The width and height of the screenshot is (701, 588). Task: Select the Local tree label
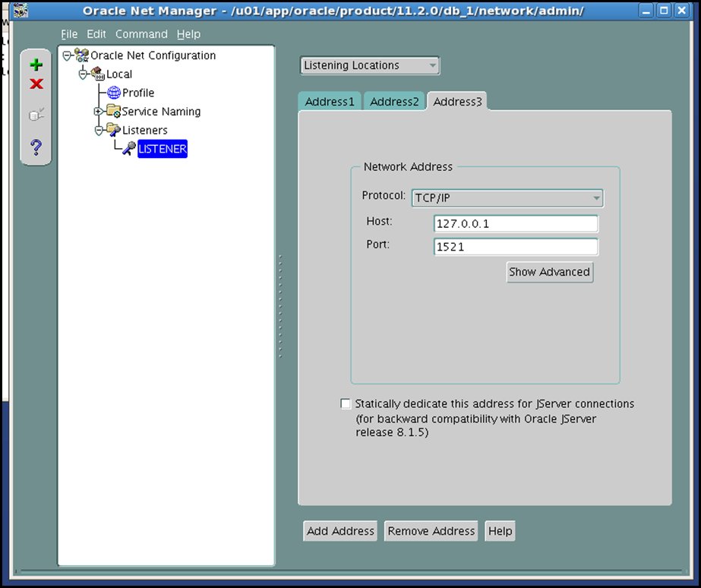[119, 74]
